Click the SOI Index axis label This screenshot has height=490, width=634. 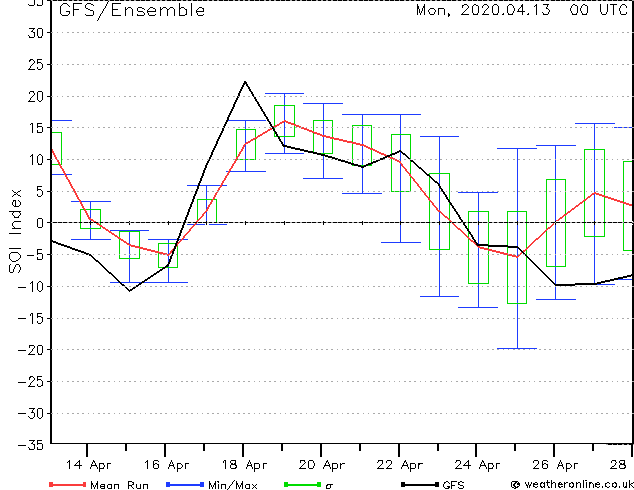tap(15, 231)
